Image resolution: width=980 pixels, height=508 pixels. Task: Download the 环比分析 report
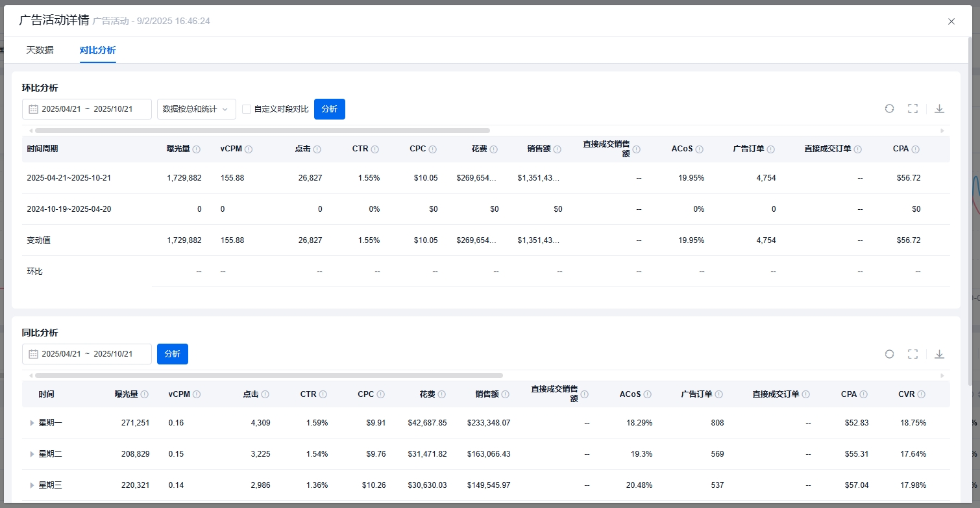click(x=939, y=108)
